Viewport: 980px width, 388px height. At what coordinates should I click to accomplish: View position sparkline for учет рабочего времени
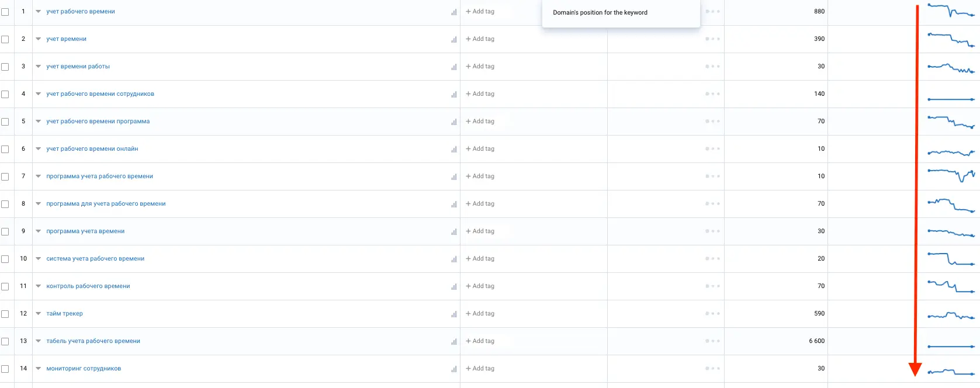pyautogui.click(x=951, y=11)
